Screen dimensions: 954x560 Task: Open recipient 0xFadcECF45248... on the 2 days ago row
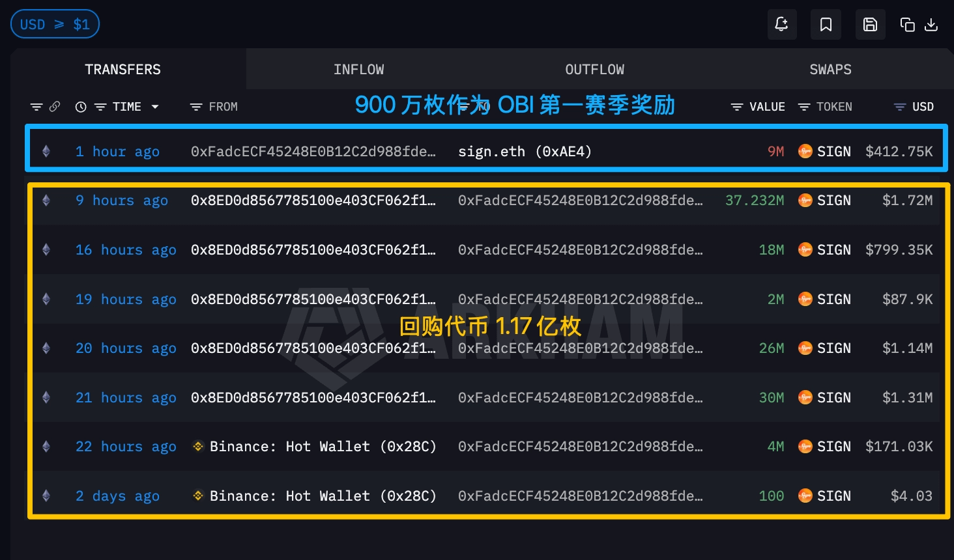point(581,496)
